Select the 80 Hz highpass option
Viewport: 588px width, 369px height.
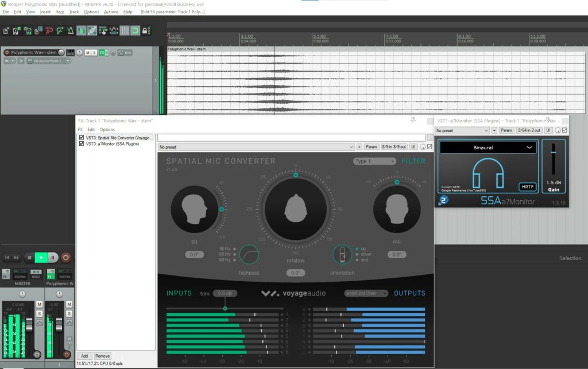234,248
